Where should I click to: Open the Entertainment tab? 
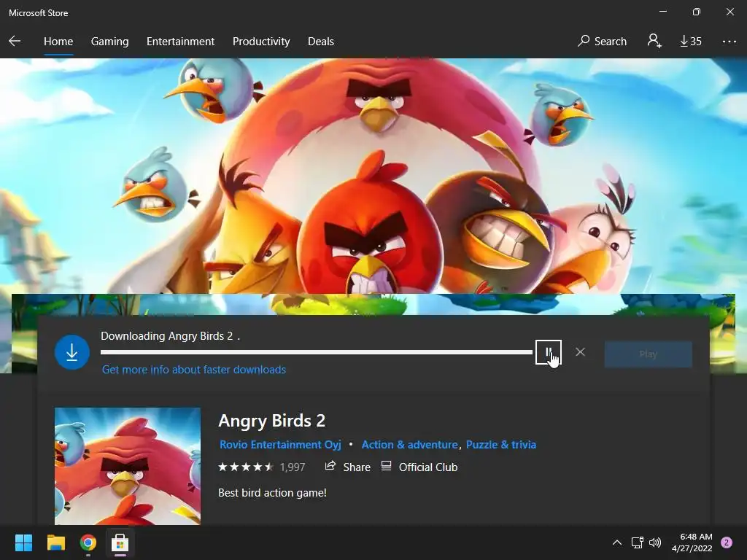[180, 42]
